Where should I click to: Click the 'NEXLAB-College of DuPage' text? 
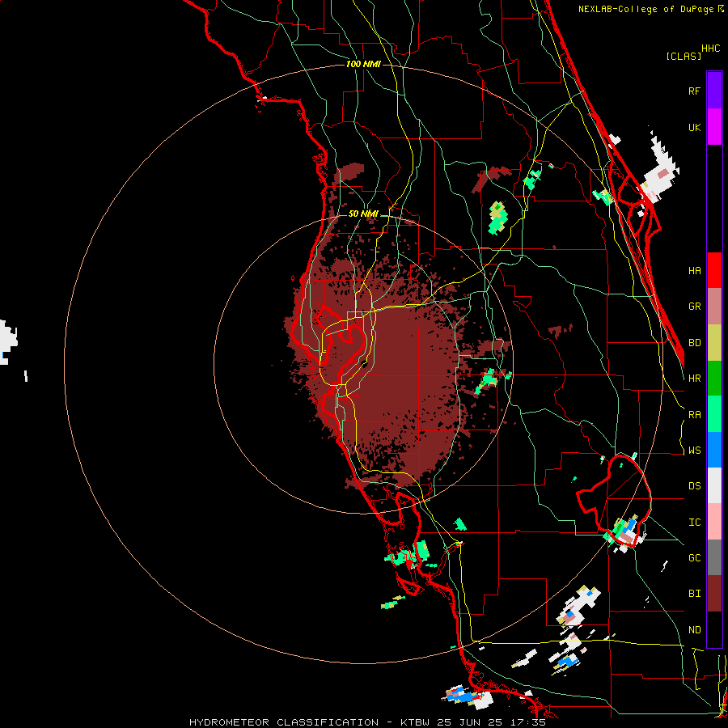pos(646,9)
